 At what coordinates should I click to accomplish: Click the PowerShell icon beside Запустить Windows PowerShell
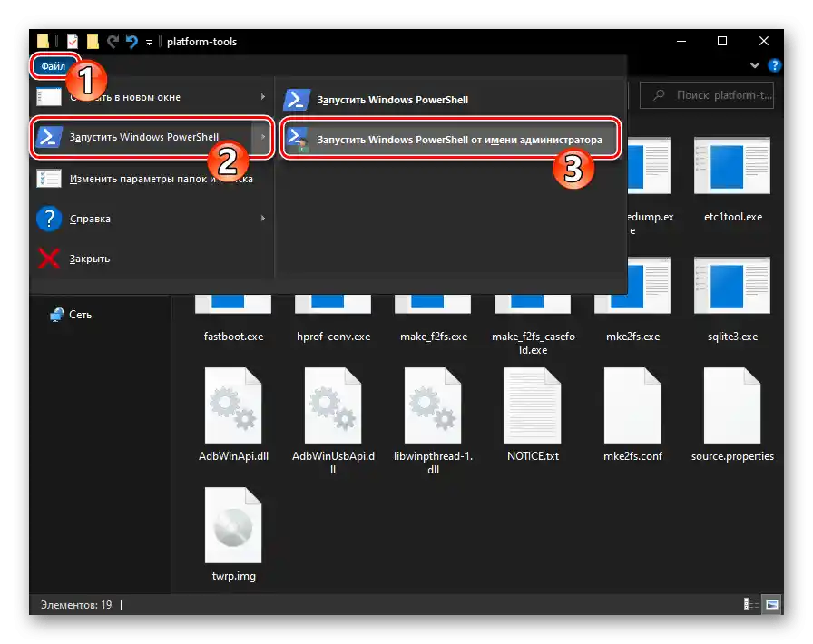49,137
